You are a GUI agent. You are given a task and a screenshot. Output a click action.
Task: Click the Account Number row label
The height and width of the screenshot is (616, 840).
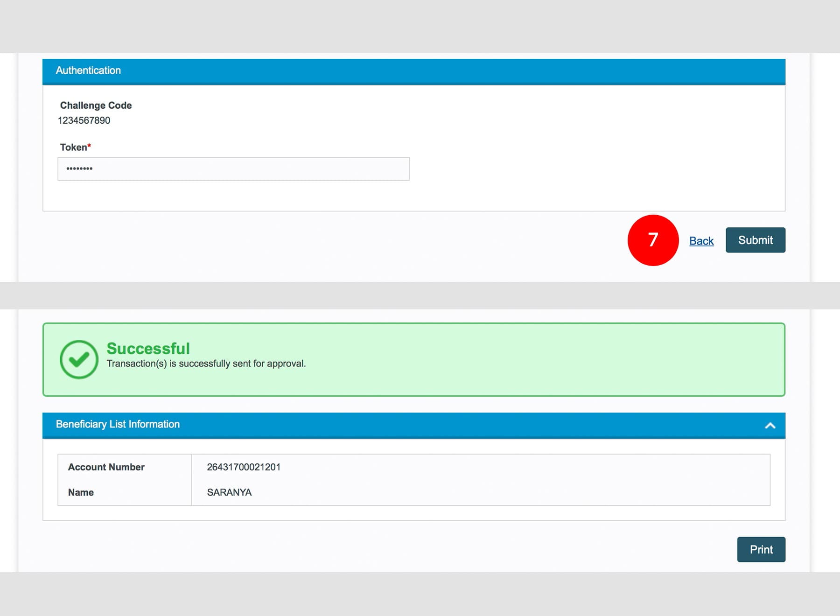106,467
